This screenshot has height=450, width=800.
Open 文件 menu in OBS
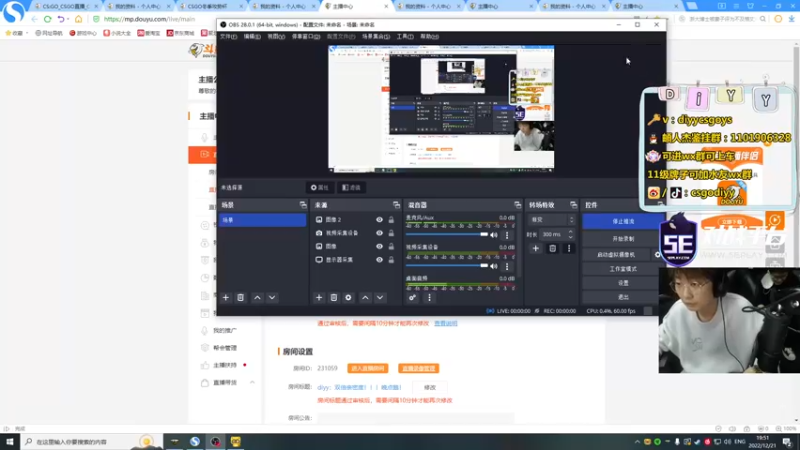pyautogui.click(x=228, y=37)
